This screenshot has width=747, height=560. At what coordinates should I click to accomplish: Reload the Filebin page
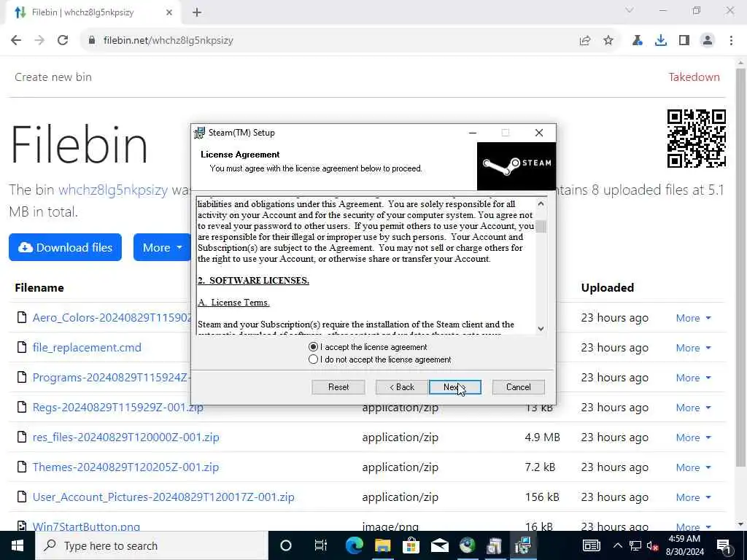(63, 41)
